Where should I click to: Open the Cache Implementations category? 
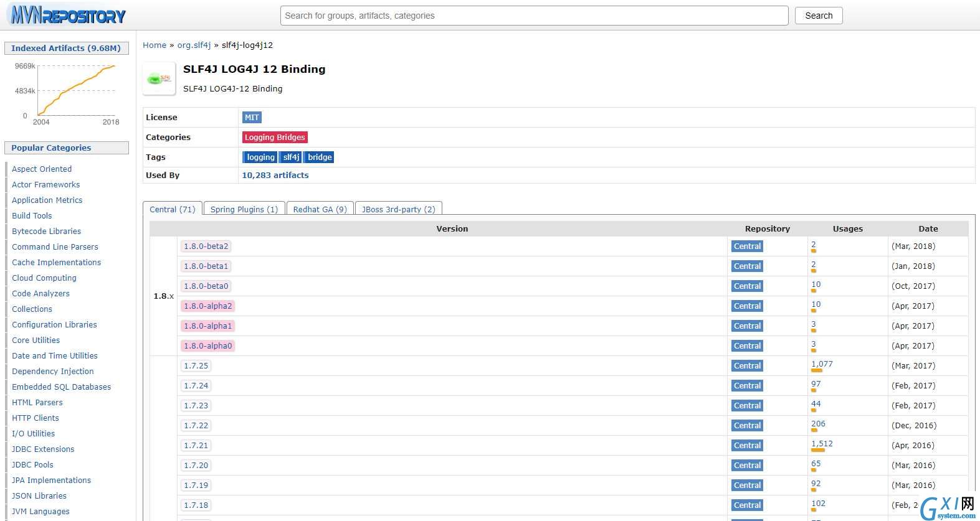pos(56,263)
